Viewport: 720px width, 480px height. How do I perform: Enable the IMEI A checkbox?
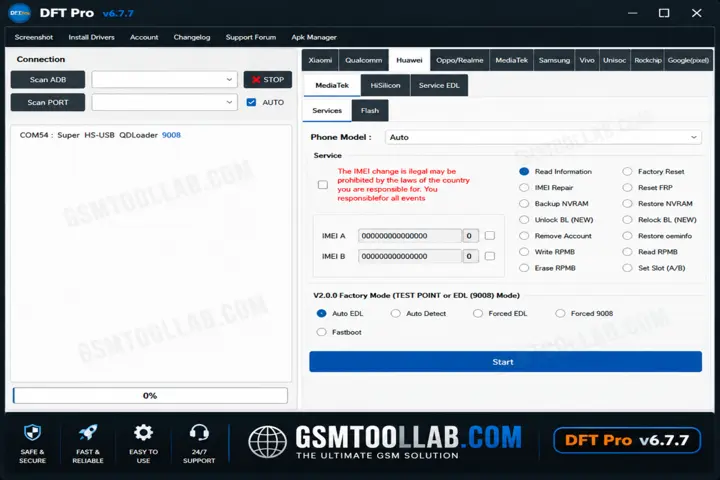490,236
